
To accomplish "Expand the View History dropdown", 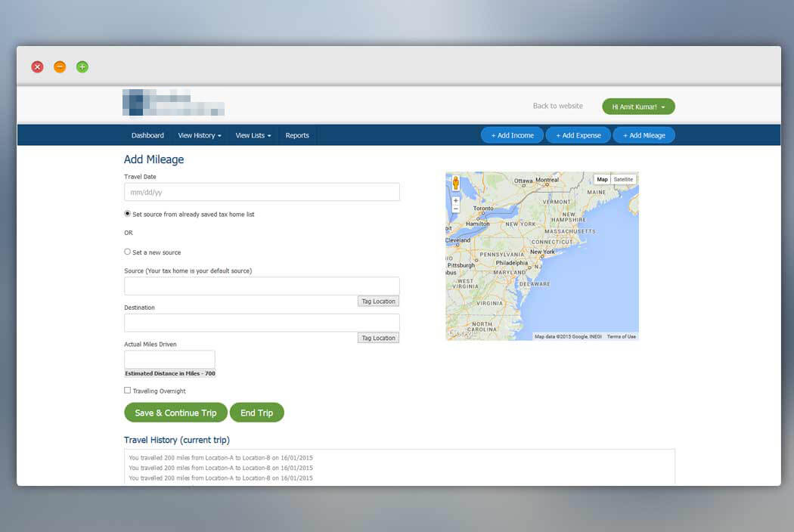I will tap(200, 136).
